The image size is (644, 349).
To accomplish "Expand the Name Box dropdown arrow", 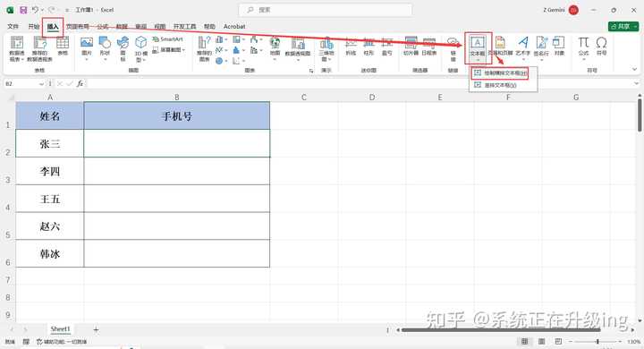I will tap(41, 84).
